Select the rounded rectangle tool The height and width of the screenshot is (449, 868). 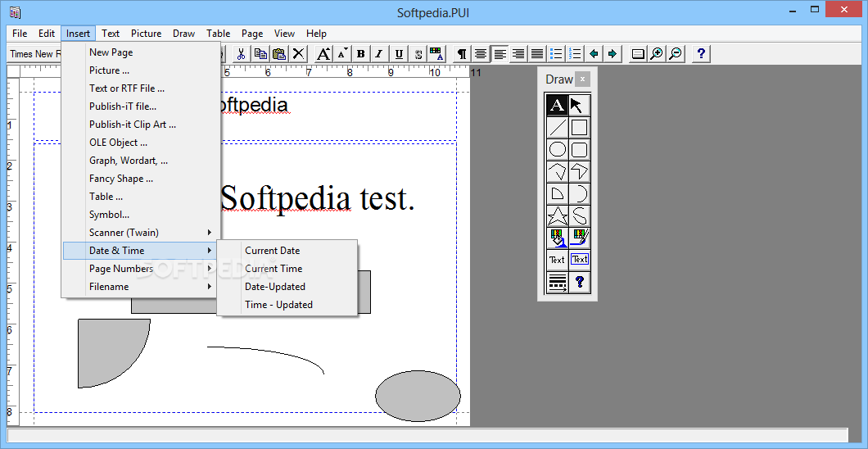579,149
